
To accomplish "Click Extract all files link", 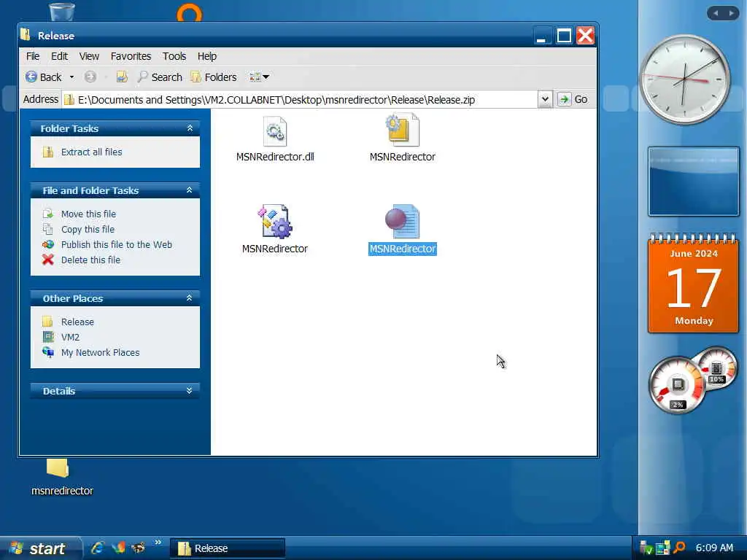I will pyautogui.click(x=91, y=152).
